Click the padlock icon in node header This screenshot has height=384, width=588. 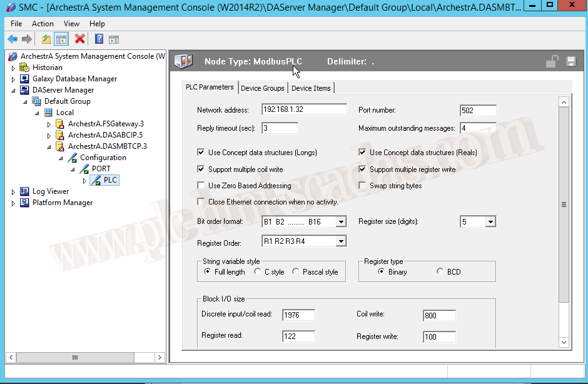(x=552, y=61)
